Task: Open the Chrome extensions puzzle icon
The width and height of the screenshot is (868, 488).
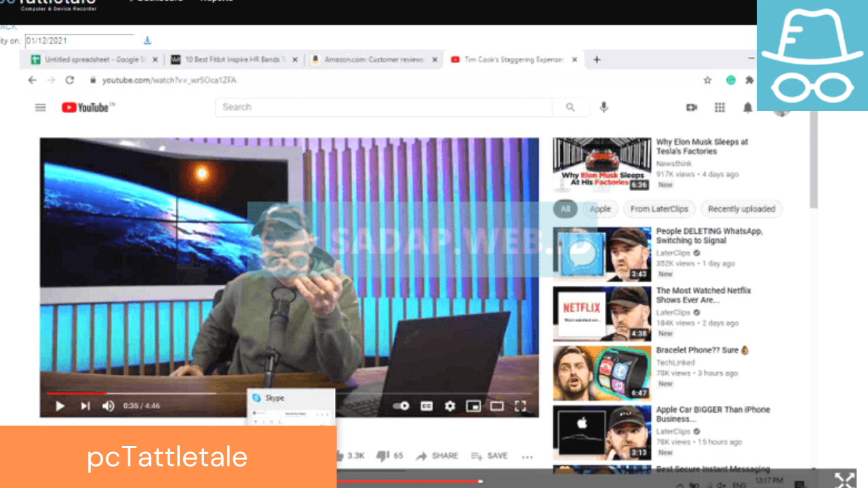Action: 749,80
